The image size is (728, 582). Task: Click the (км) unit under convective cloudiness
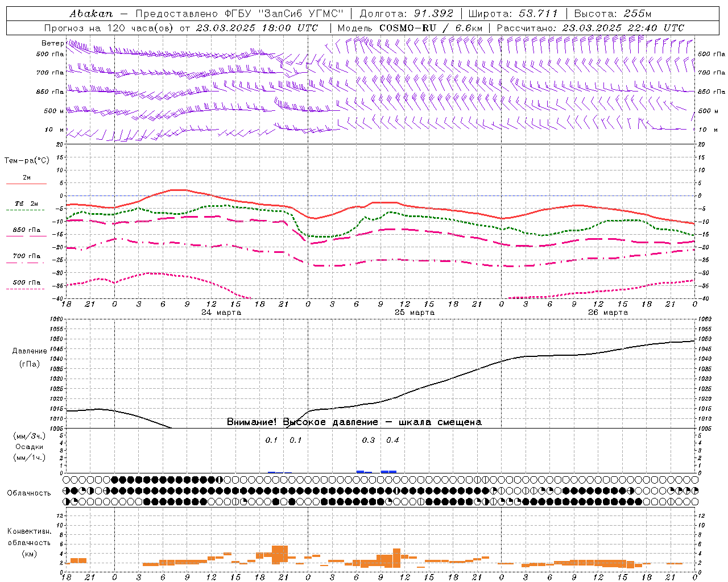(29, 554)
